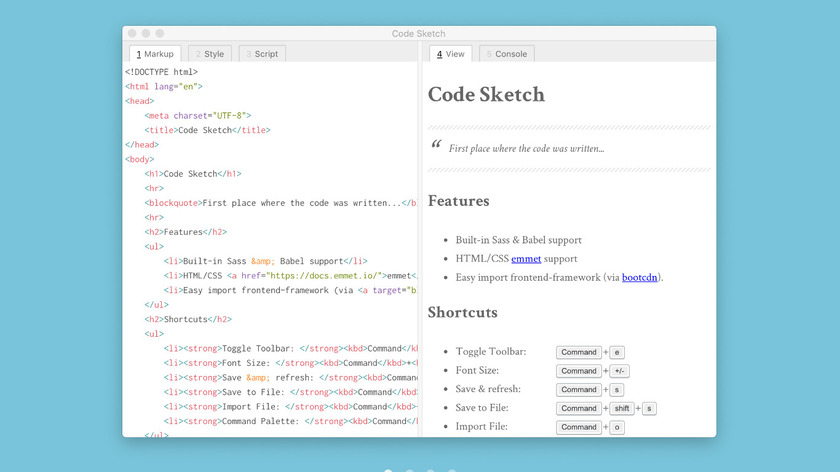This screenshot has height=472, width=840.
Task: Click the 'Built-in Sass &amp; Babel support' code line
Action: tap(266, 261)
